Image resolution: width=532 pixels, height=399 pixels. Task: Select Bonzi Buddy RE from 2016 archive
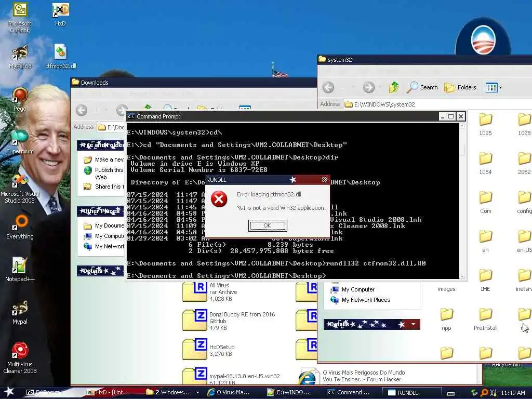[x=229, y=321]
